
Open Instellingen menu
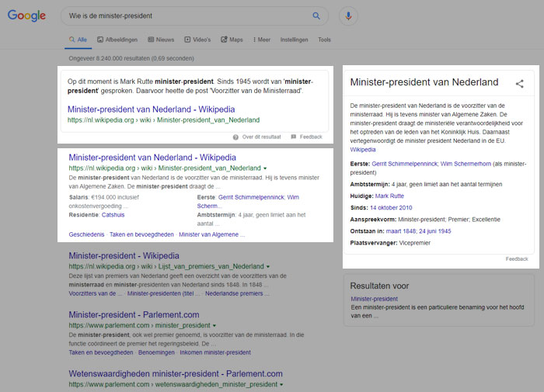point(295,40)
